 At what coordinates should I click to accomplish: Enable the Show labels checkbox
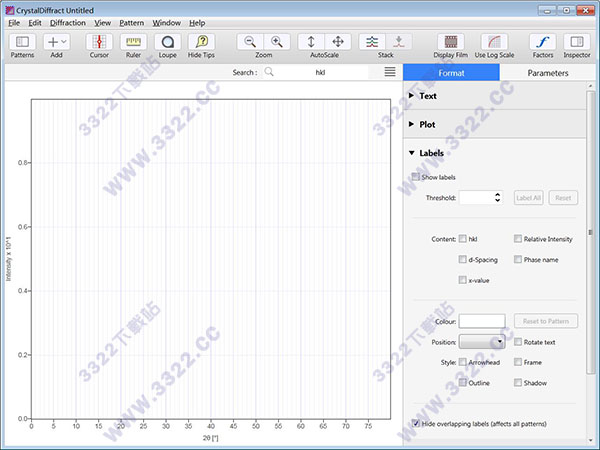[x=417, y=177]
